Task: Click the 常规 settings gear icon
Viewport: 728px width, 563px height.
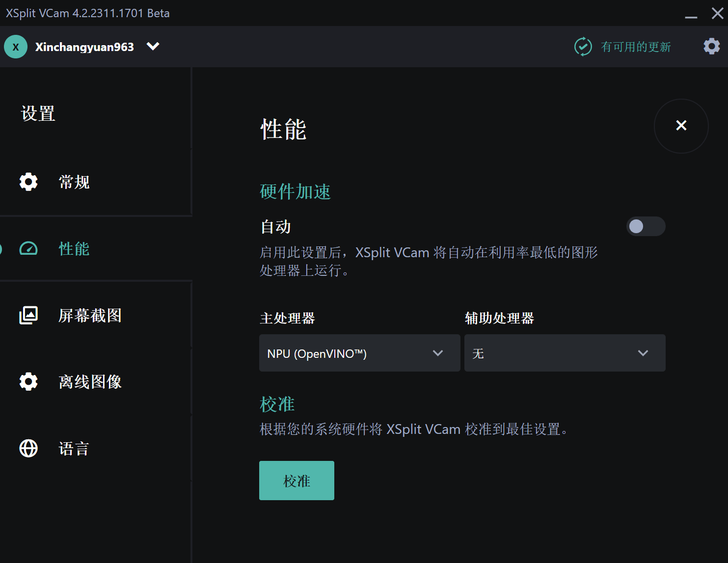Action: 28,182
